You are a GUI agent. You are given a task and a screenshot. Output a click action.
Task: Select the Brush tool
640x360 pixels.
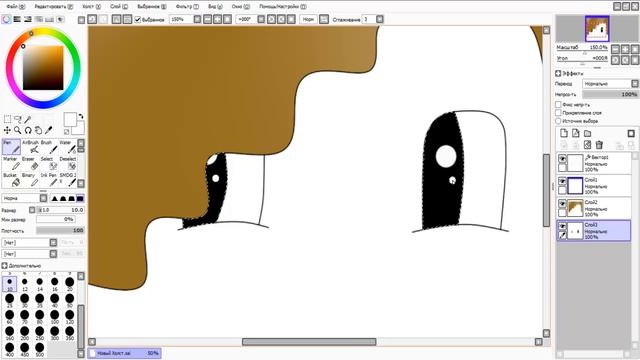(x=49, y=147)
